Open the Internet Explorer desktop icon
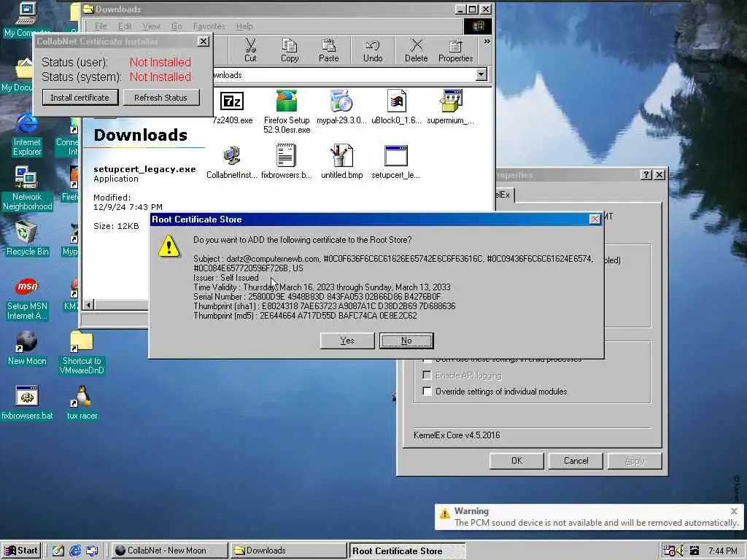747x560 pixels. [27, 136]
